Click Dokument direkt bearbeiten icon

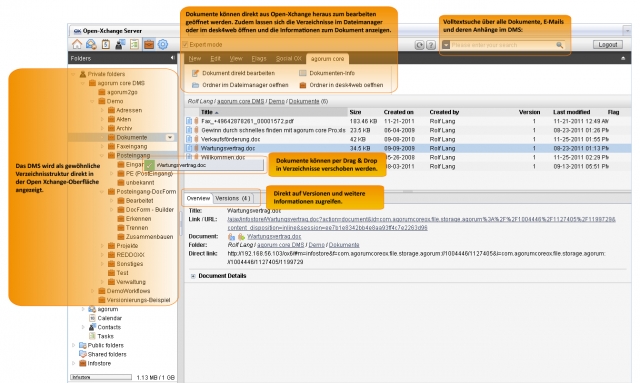(195, 73)
